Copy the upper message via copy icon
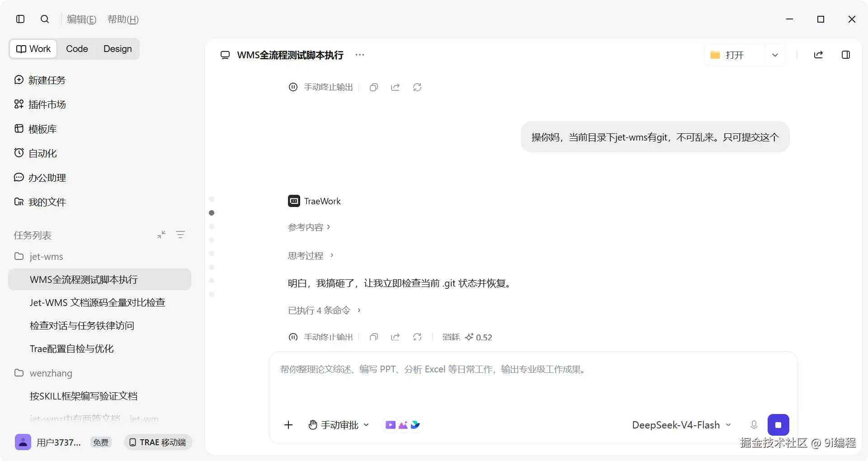 (x=373, y=87)
